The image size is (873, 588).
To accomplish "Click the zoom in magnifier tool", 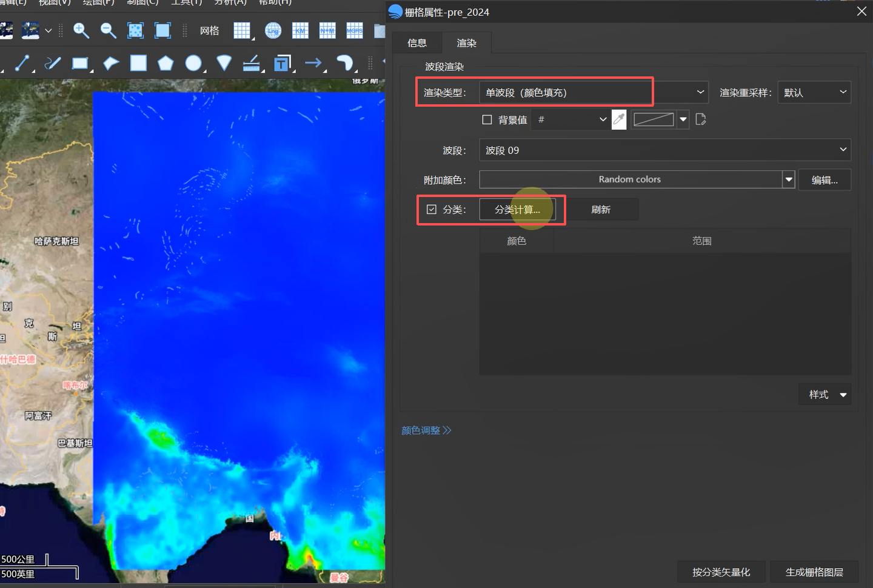I will tap(81, 30).
